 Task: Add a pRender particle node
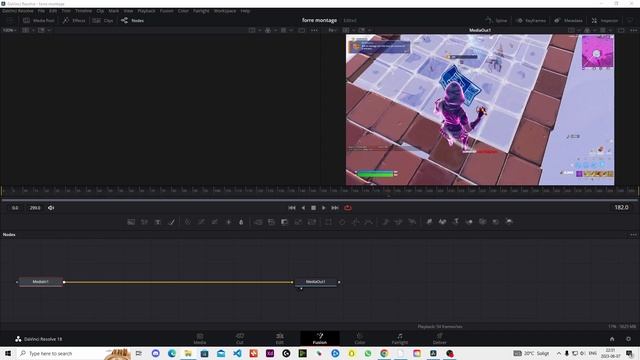point(412,222)
